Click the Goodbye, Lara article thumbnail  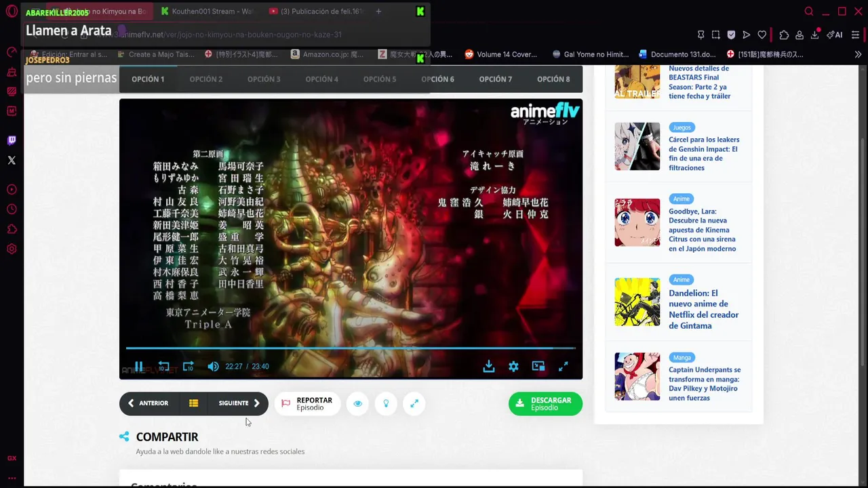(637, 222)
